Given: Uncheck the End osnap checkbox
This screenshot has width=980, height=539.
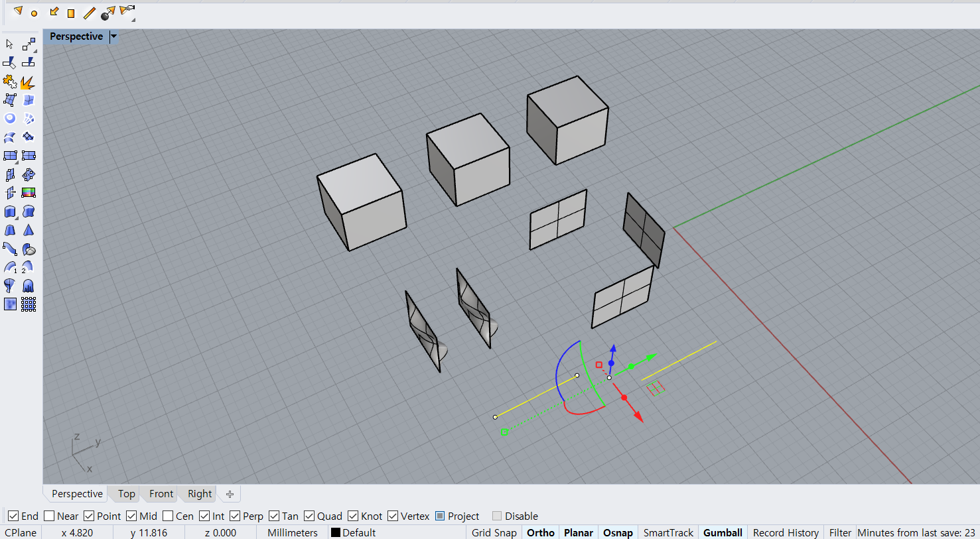Looking at the screenshot, I should click(13, 516).
